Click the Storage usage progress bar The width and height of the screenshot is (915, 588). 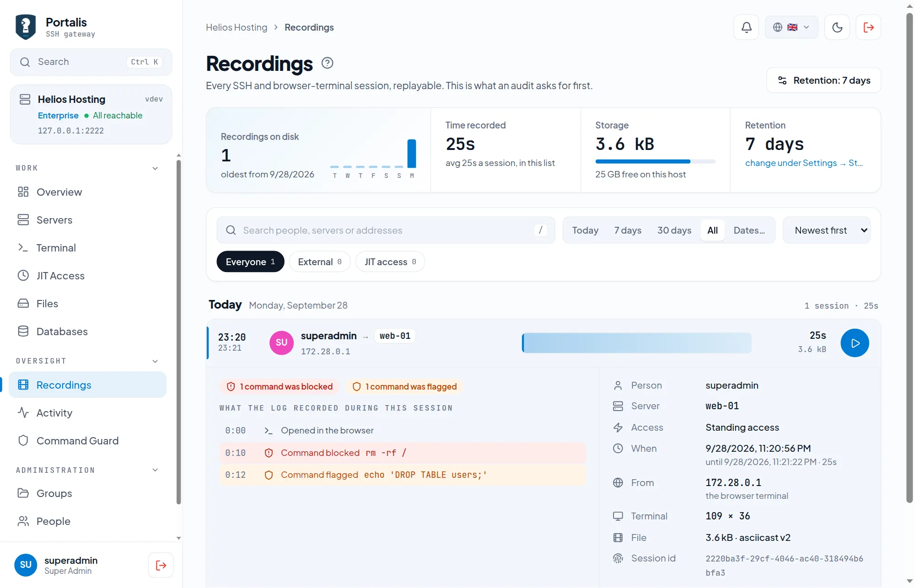655,161
